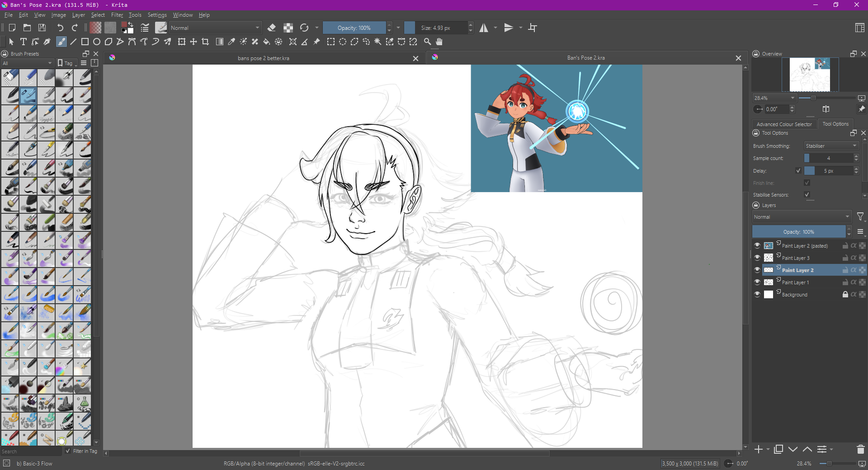The height and width of the screenshot is (470, 868).
Task: Select the Rectangular Selection tool
Action: click(331, 42)
